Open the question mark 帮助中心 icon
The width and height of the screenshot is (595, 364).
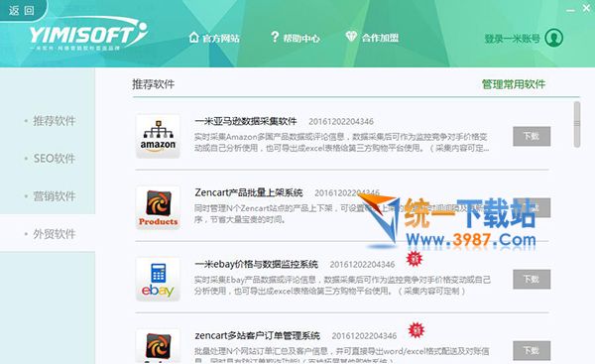[275, 38]
